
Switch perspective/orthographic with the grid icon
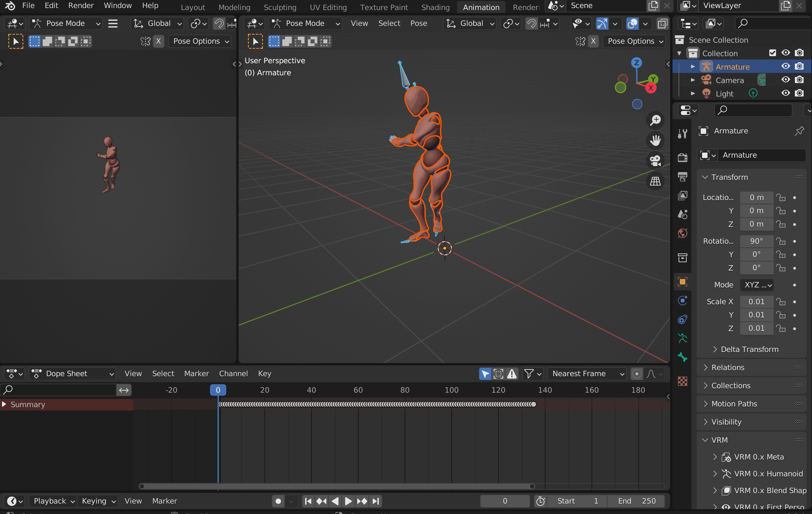click(655, 181)
